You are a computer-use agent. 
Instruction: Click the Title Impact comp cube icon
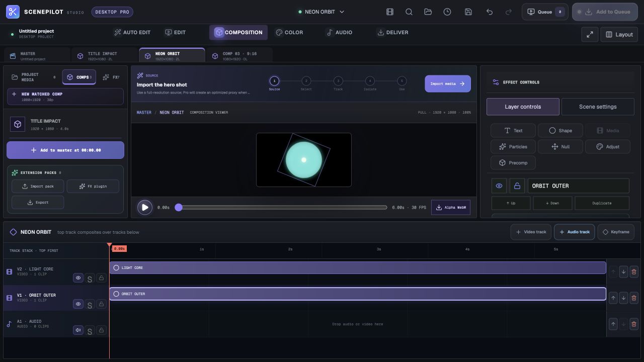pyautogui.click(x=18, y=124)
